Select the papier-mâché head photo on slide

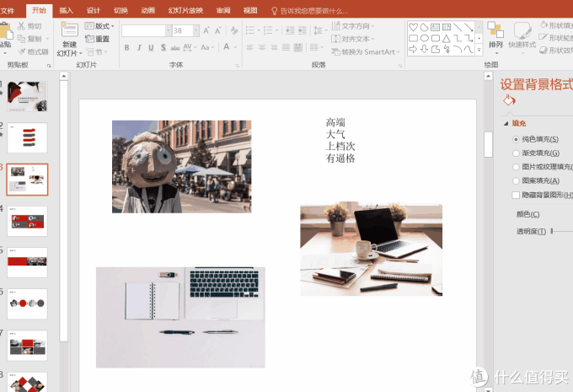[x=182, y=167]
